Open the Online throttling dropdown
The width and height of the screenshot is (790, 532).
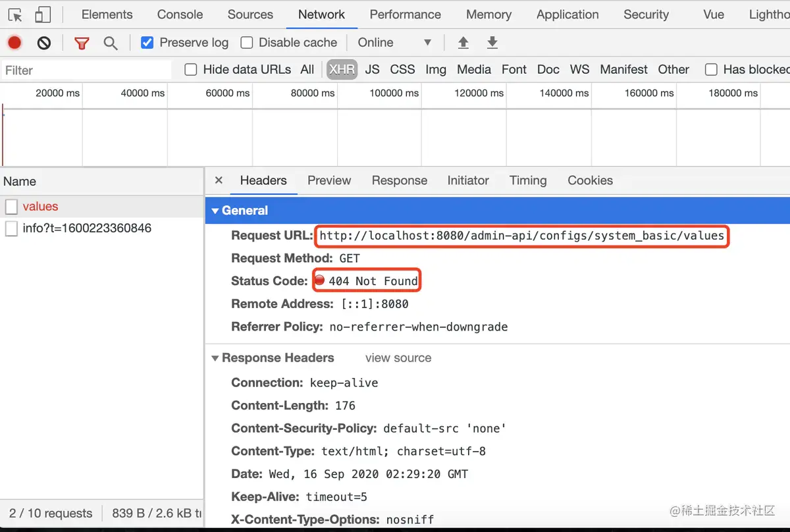pos(394,43)
